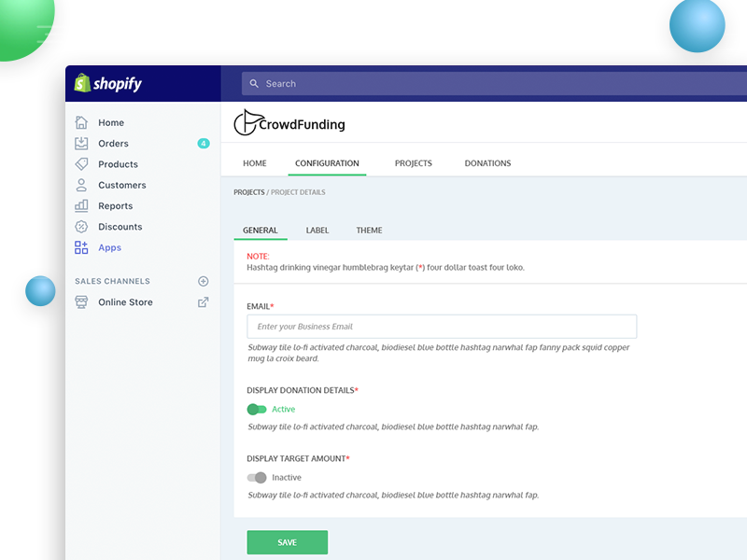Click the CrowdFunding app logo
Image resolution: width=747 pixels, height=560 pixels.
(289, 123)
